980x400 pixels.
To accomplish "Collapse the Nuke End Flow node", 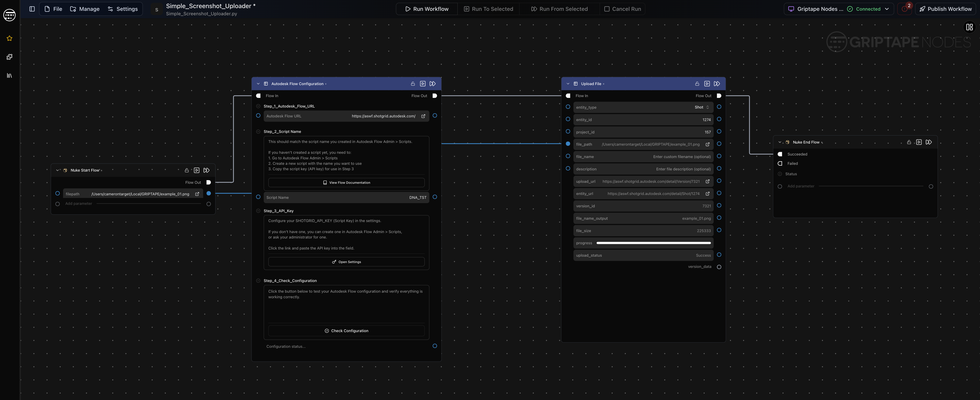I will click(780, 142).
